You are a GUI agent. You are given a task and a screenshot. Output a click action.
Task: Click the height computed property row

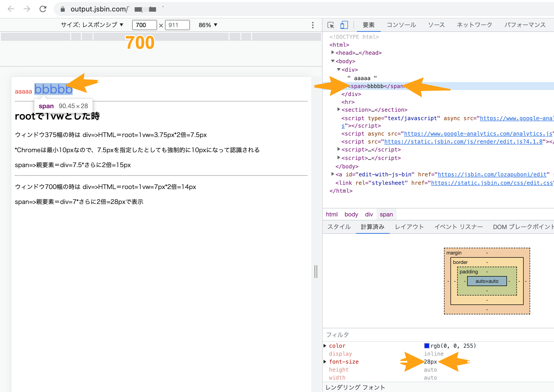[x=438, y=370]
